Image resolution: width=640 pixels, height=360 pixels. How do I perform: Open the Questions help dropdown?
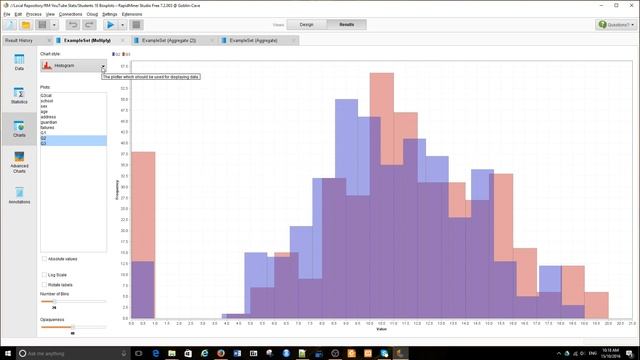(x=616, y=24)
